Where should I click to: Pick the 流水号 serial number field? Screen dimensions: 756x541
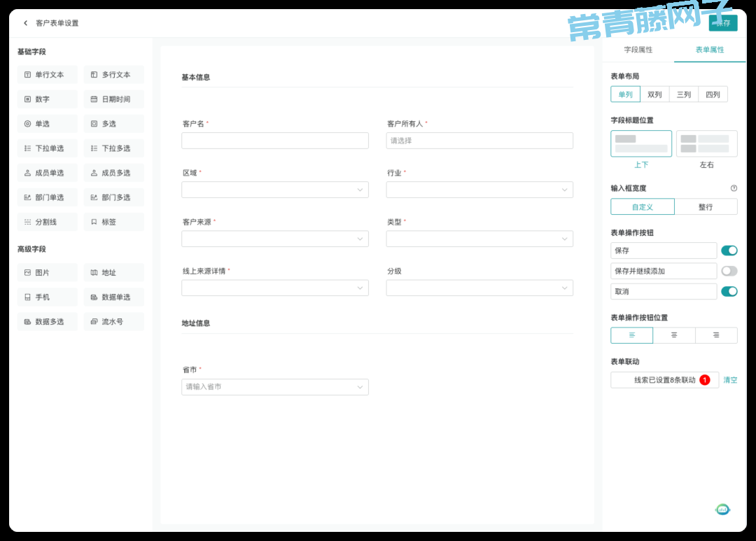[x=113, y=322]
